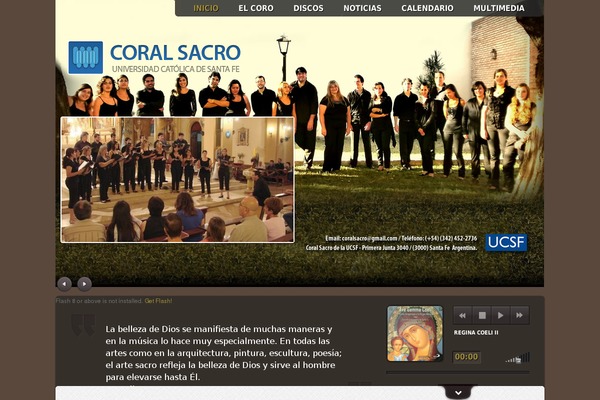The width and height of the screenshot is (600, 400).
Task: Open the INICIO menu item
Action: click(206, 8)
